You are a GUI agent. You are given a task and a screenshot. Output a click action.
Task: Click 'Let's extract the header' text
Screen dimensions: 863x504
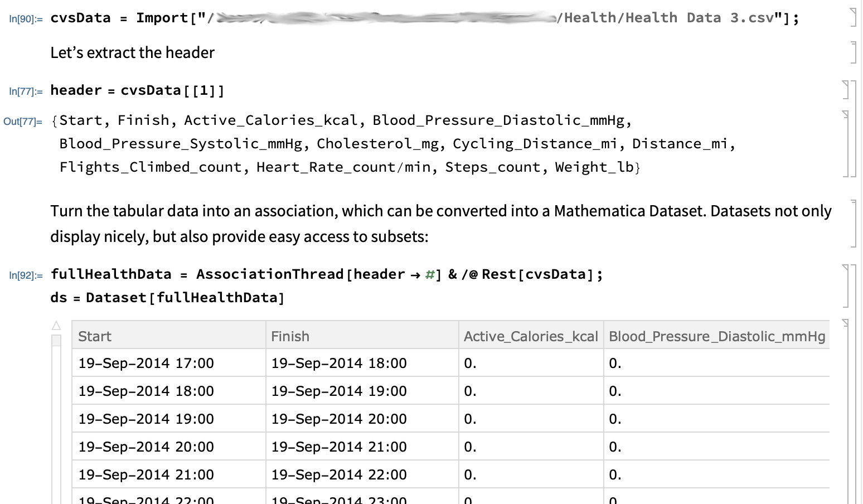coord(132,52)
